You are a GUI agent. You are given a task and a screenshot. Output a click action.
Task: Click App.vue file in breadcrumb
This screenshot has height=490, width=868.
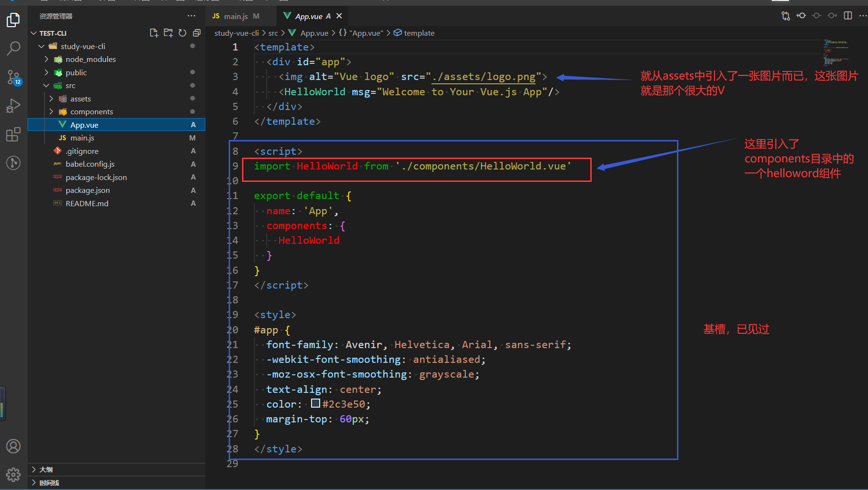pos(308,33)
